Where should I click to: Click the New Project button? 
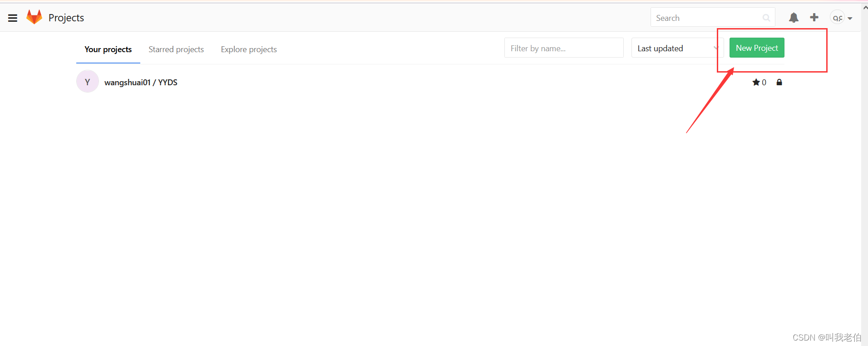click(757, 48)
